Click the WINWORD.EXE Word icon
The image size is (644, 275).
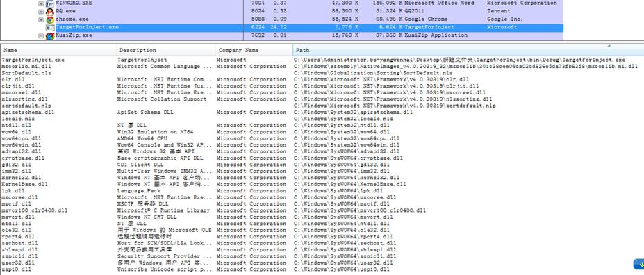point(50,3)
